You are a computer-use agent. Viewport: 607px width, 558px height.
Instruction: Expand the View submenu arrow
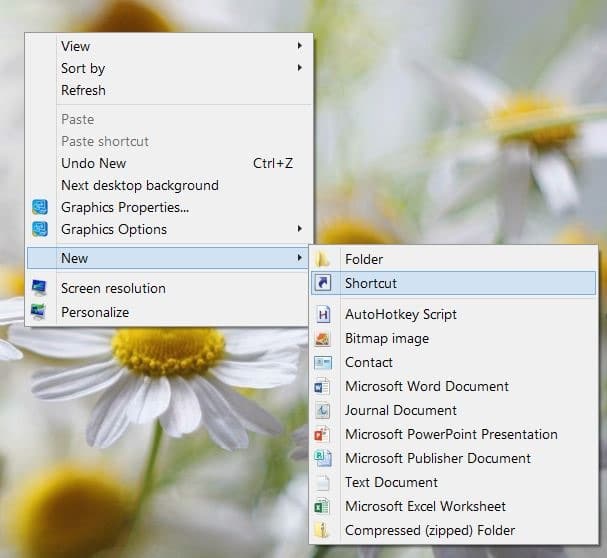pyautogui.click(x=300, y=46)
